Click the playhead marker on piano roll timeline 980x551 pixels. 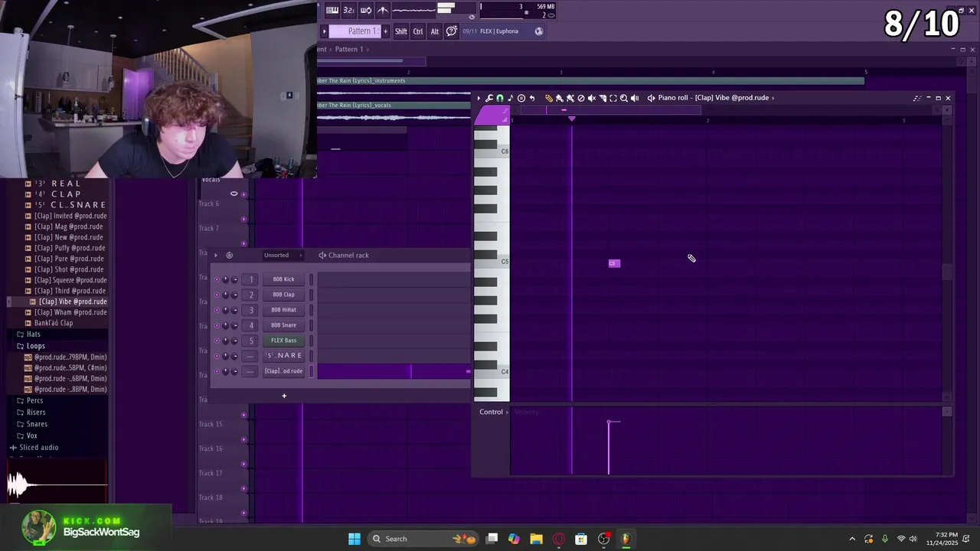(x=571, y=119)
